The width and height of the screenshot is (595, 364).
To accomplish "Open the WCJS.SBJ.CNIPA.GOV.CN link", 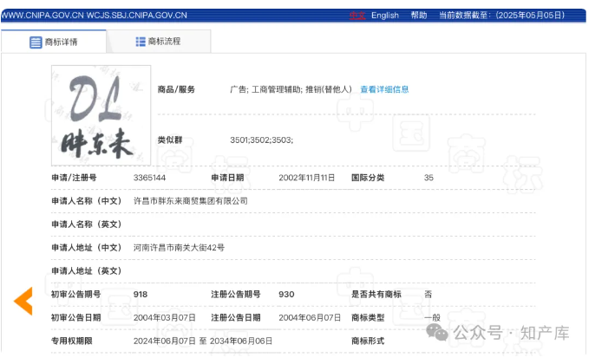I will click(137, 16).
